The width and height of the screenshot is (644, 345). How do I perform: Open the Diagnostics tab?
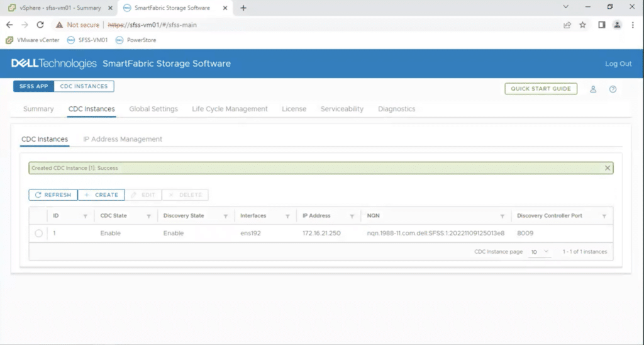coord(397,109)
